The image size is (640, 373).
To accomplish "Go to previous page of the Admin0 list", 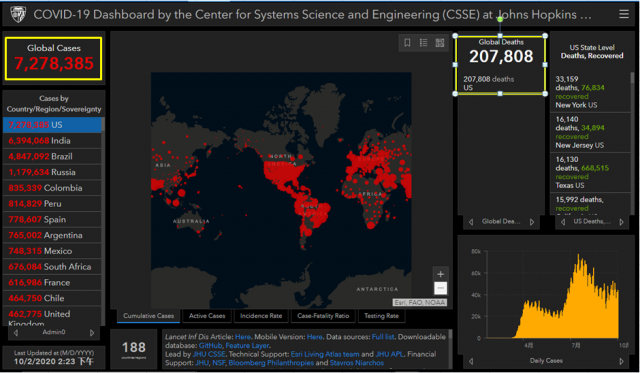I will point(16,333).
